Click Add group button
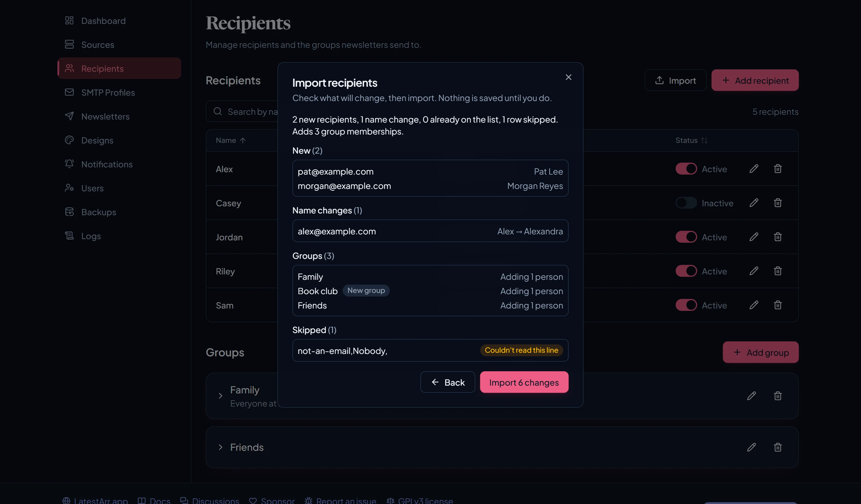The width and height of the screenshot is (861, 504). [x=761, y=352]
